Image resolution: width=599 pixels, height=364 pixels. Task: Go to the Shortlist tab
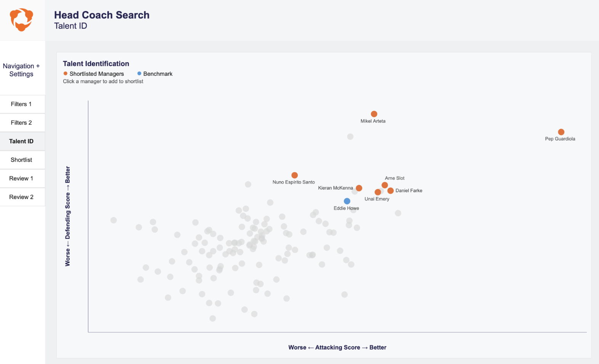point(21,160)
